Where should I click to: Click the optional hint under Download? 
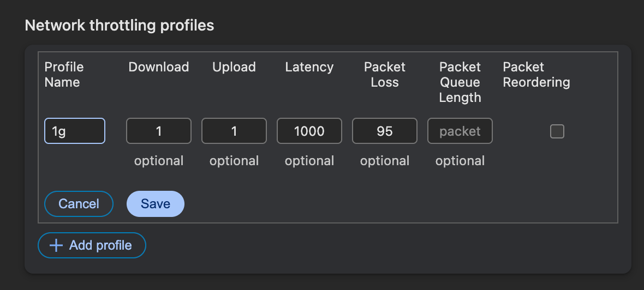(x=159, y=161)
